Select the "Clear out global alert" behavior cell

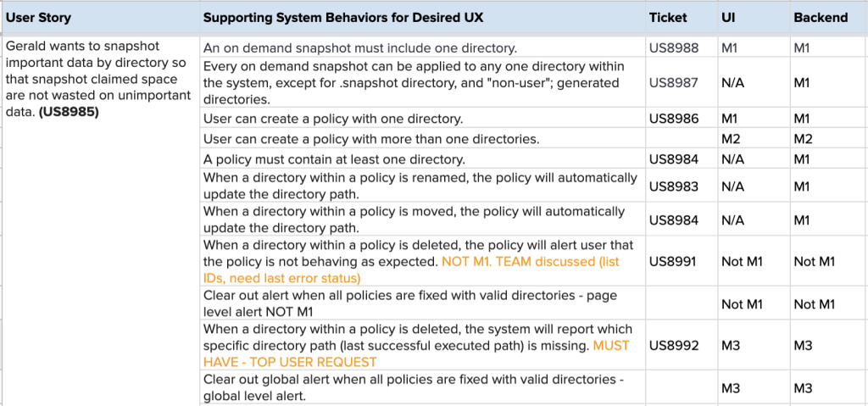414,387
